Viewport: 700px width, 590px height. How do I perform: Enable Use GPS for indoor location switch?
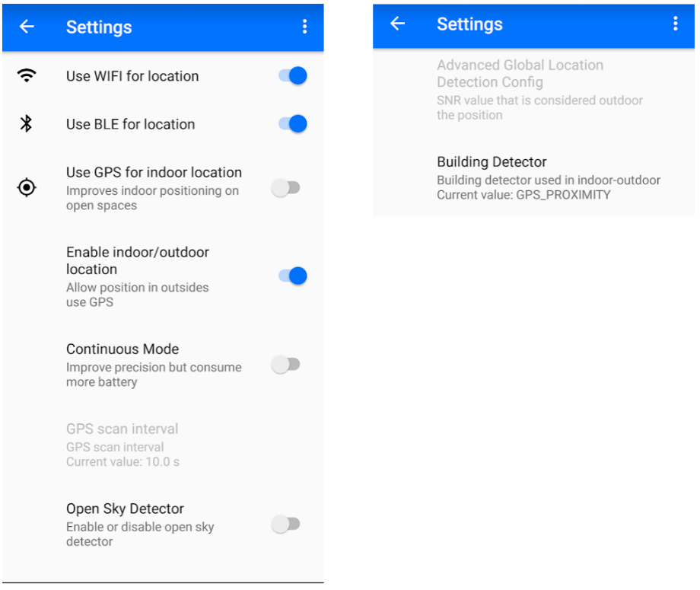(x=286, y=188)
